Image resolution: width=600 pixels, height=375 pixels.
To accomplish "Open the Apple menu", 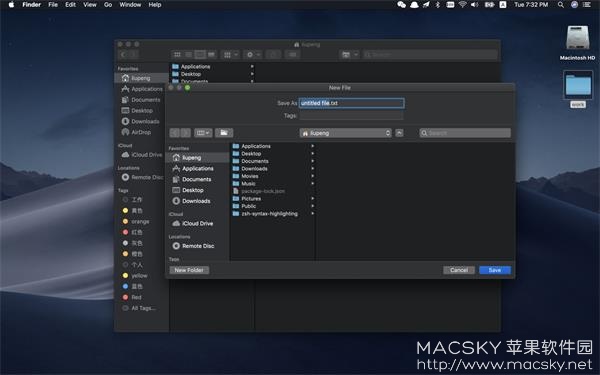I will click(x=11, y=5).
